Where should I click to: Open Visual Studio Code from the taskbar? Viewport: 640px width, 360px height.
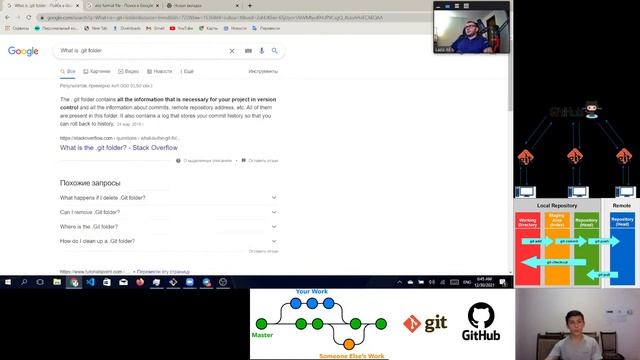click(x=90, y=282)
